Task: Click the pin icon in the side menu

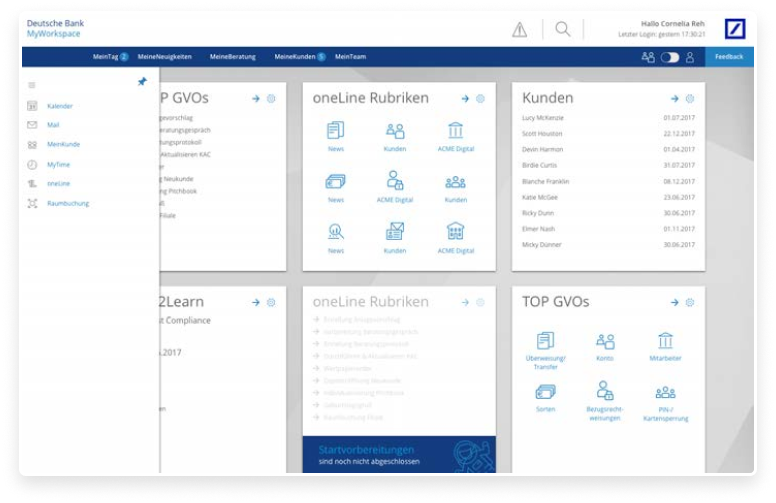Action: (142, 82)
